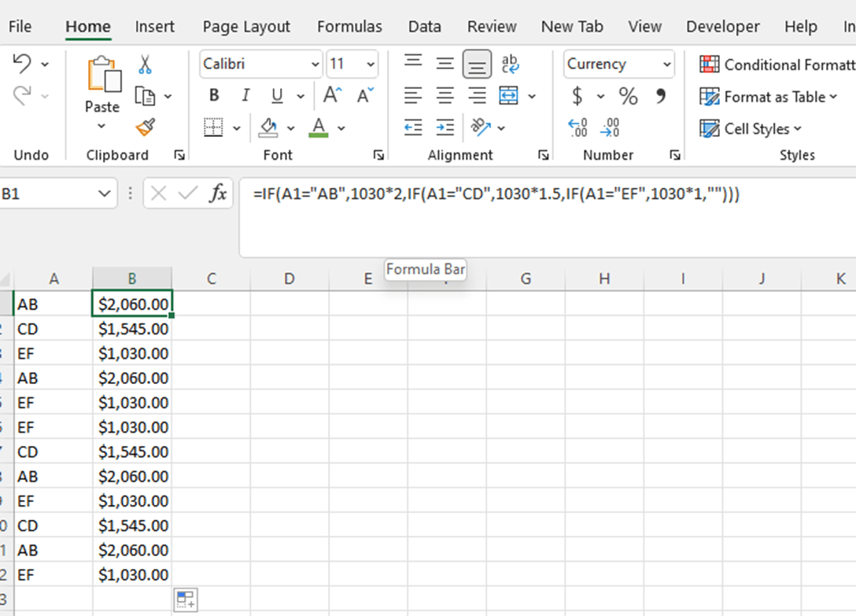Image resolution: width=856 pixels, height=616 pixels.
Task: Click the Copy icon
Action: 145,96
